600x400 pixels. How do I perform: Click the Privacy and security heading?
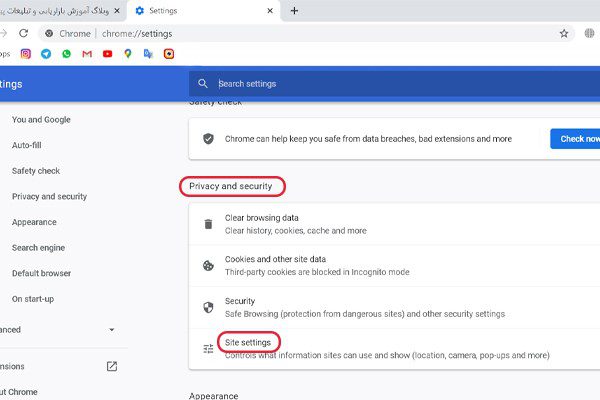[x=231, y=186]
